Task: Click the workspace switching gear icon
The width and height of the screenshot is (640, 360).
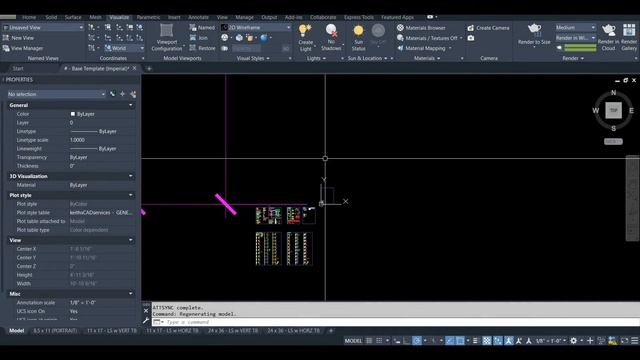Action: pos(573,340)
